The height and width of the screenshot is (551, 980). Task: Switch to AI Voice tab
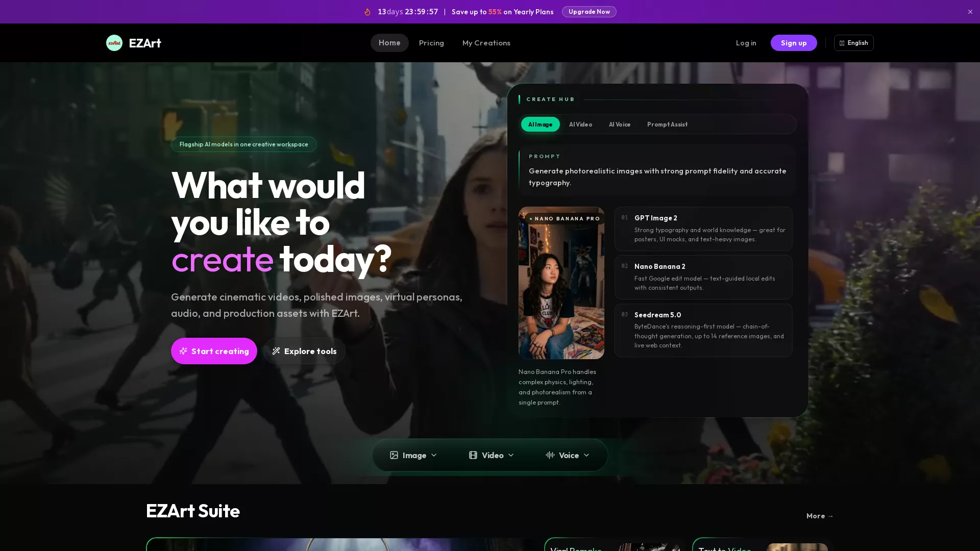click(x=620, y=124)
